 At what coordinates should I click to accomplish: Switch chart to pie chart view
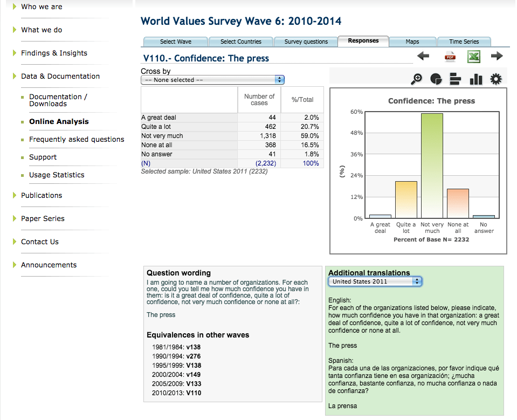coord(436,79)
